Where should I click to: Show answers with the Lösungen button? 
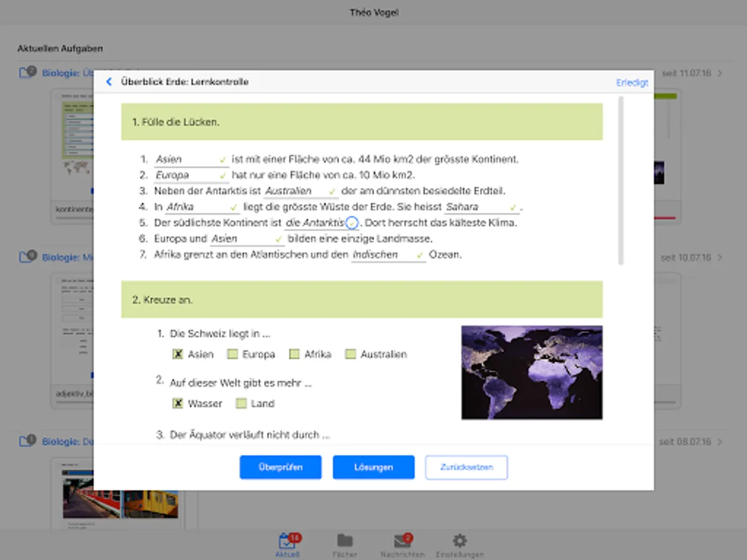(x=374, y=467)
